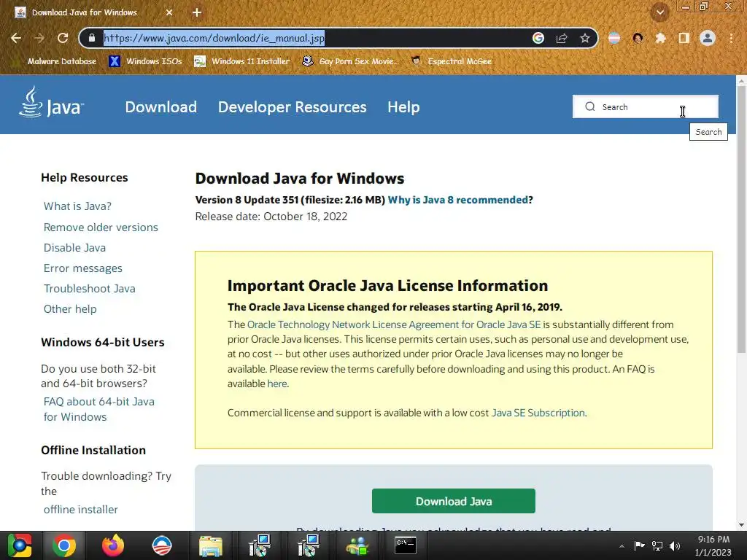This screenshot has height=560, width=747.
Task: Click the character face extension icon
Action: tap(638, 38)
